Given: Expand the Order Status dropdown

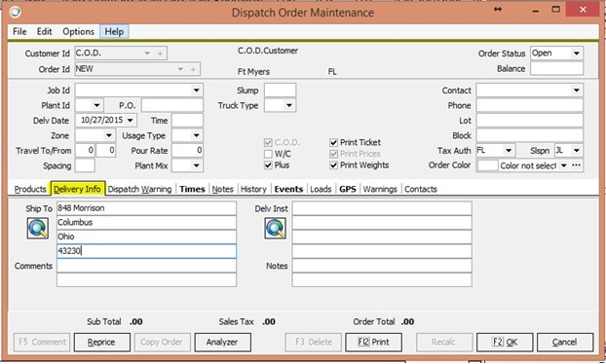Looking at the screenshot, I should pos(576,54).
